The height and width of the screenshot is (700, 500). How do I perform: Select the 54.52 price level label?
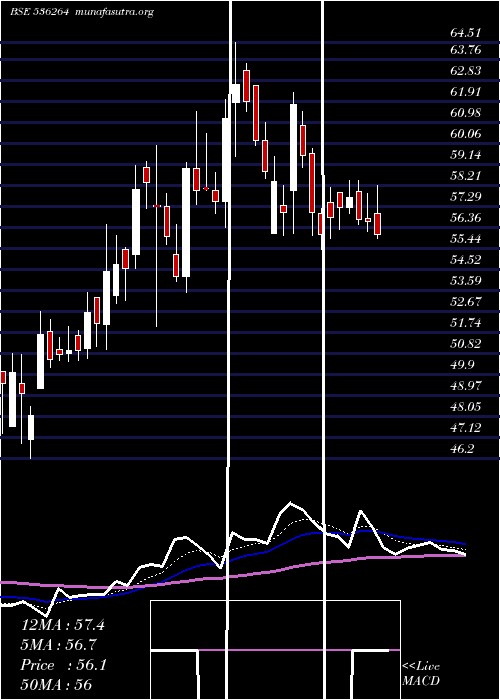point(466,259)
